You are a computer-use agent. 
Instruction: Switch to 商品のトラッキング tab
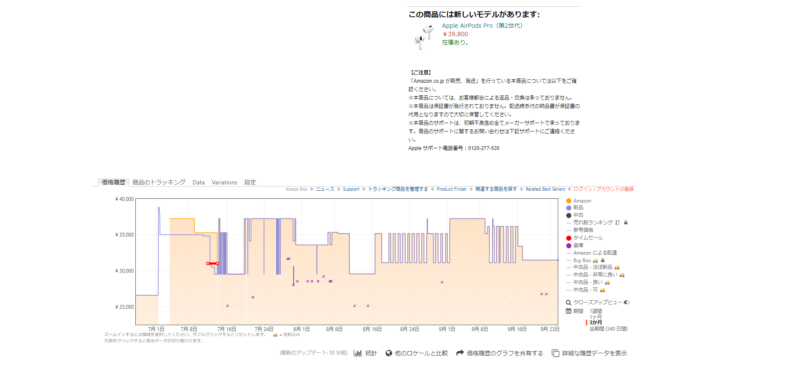point(159,182)
